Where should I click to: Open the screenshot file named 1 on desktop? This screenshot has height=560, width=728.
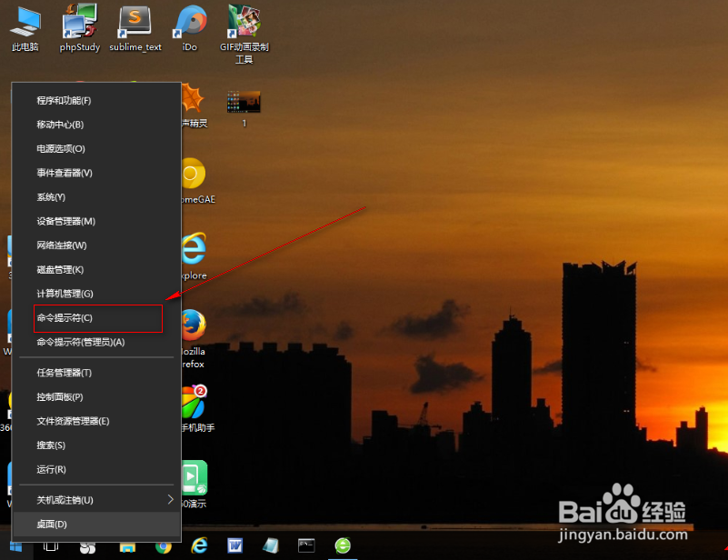(x=244, y=109)
